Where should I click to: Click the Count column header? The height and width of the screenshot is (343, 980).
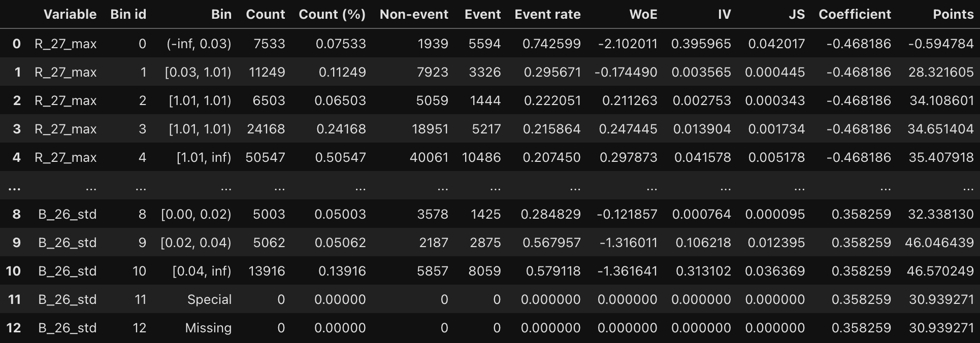point(266,14)
